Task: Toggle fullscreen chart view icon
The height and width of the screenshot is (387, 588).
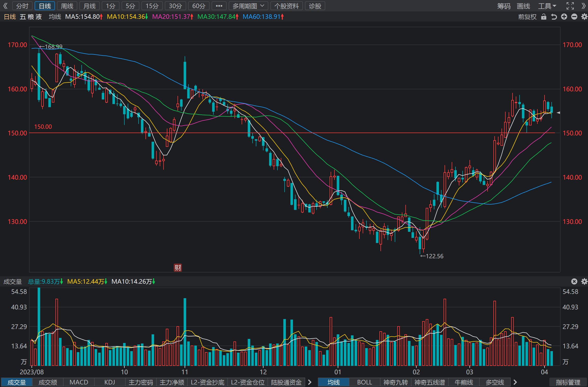Action: point(570,6)
